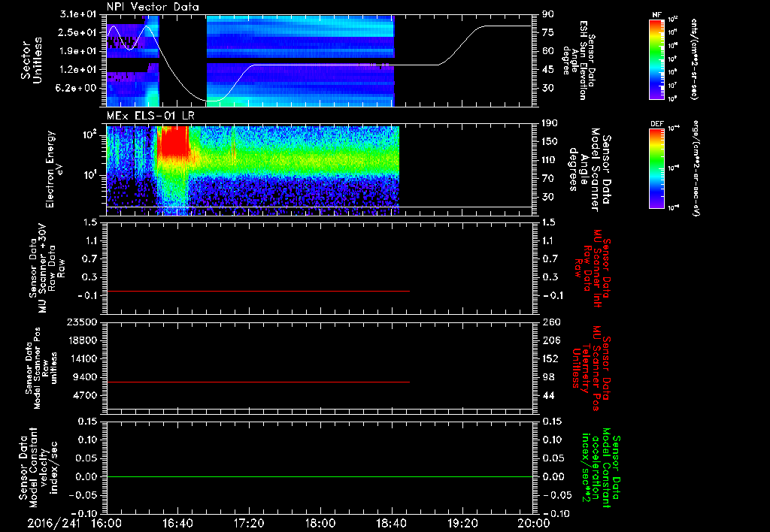Click the red line in Scanner Pos panel
770x532 pixels.
[x=258, y=382]
